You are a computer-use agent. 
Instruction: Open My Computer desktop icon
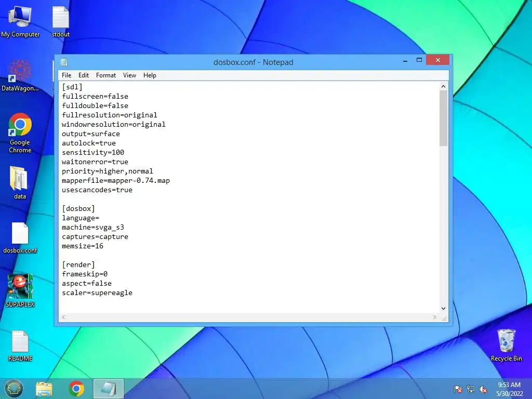[20, 21]
